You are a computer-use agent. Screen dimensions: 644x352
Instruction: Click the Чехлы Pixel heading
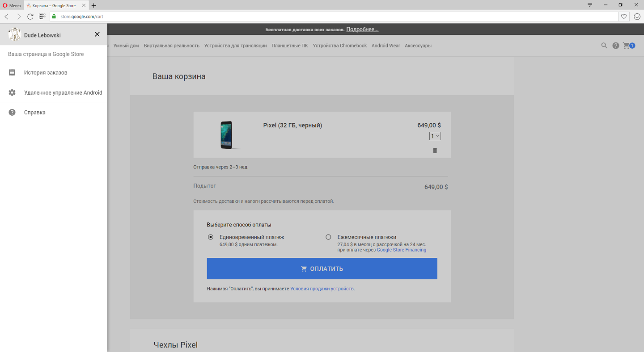pos(175,345)
